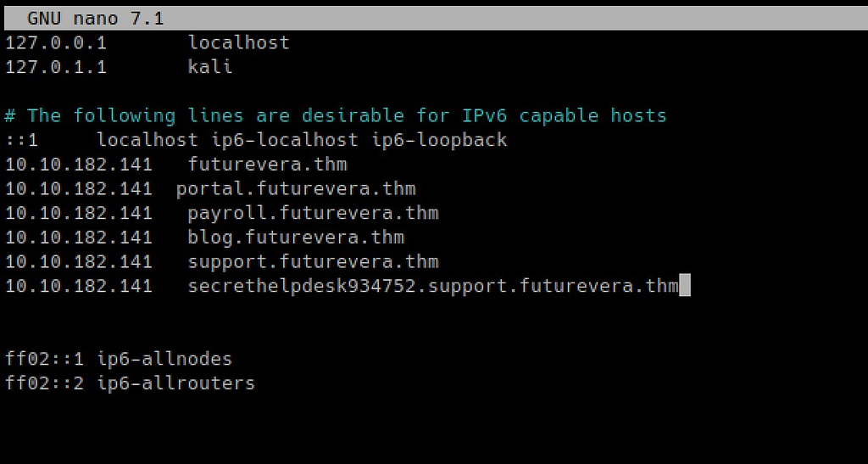
Task: Click the localhost hostname on first line
Action: tap(238, 42)
